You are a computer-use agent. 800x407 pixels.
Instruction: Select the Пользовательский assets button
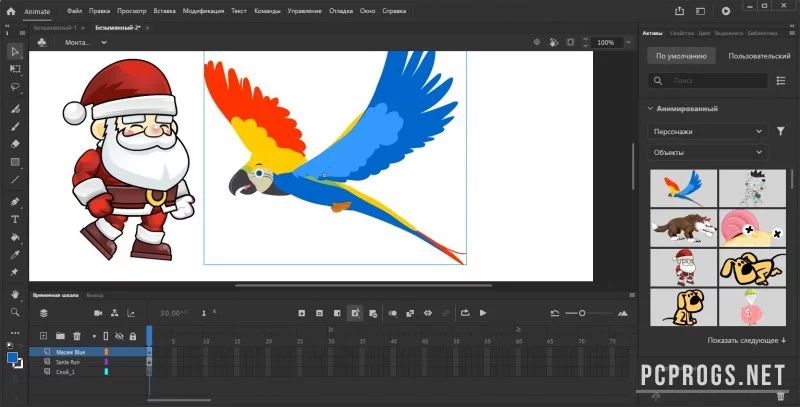pos(759,56)
